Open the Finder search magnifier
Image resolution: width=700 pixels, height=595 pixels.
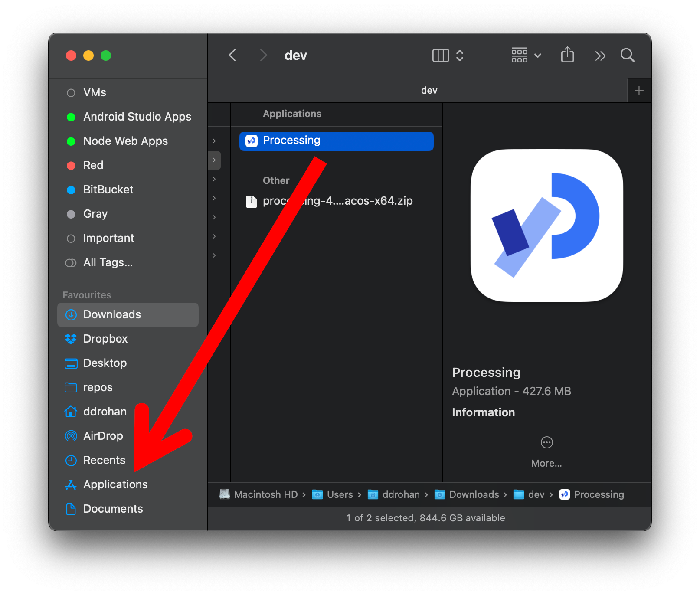point(627,55)
